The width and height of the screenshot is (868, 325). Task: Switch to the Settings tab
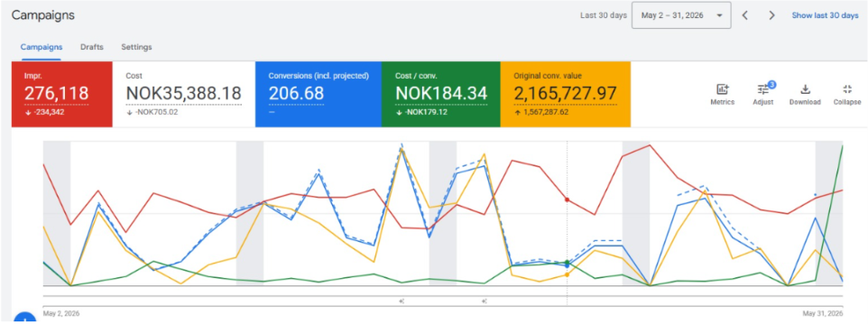click(x=137, y=47)
